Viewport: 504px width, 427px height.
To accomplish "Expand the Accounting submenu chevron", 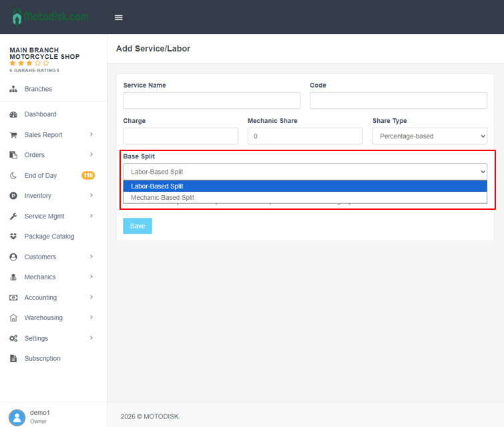I will tap(91, 297).
